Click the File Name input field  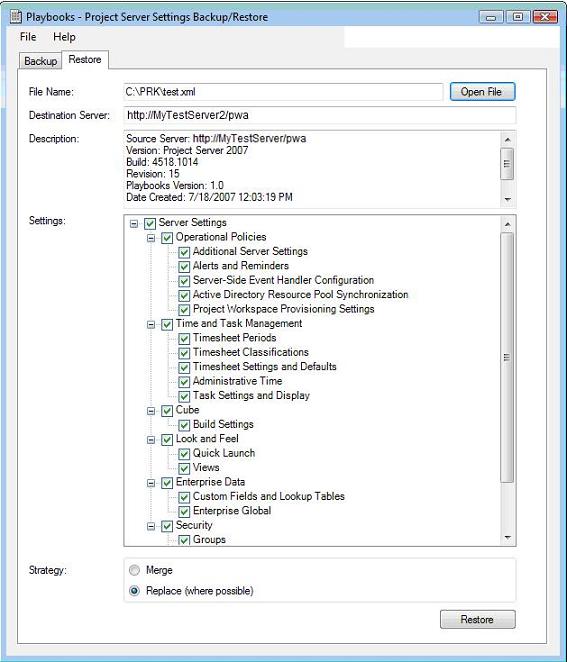283,92
